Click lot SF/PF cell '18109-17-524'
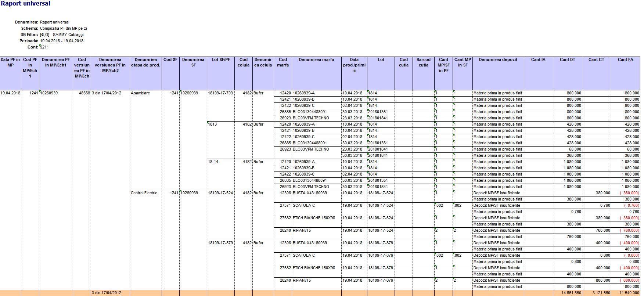The height and width of the screenshot is (296, 644). (x=220, y=193)
